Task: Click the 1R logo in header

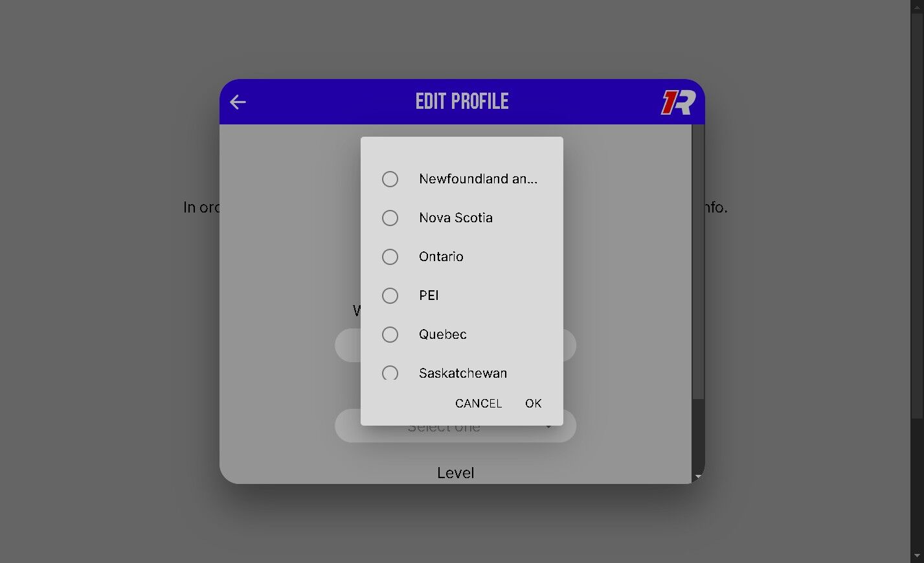Action: click(678, 102)
